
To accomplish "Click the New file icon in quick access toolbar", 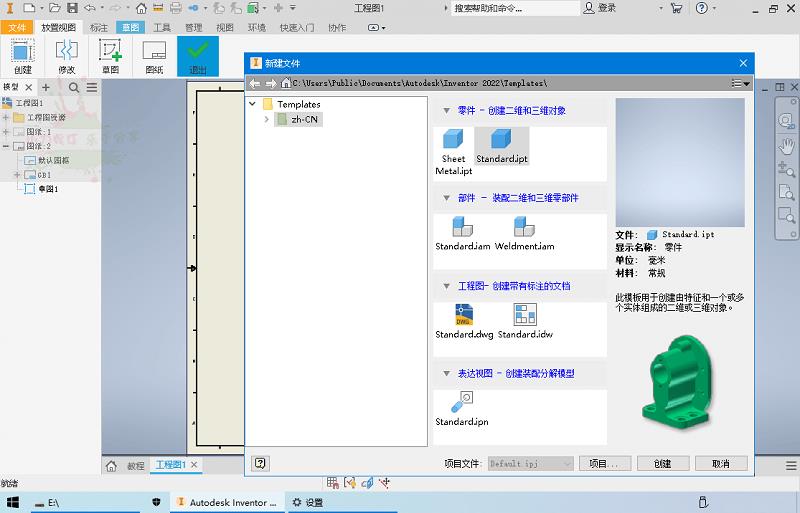I will [30, 8].
